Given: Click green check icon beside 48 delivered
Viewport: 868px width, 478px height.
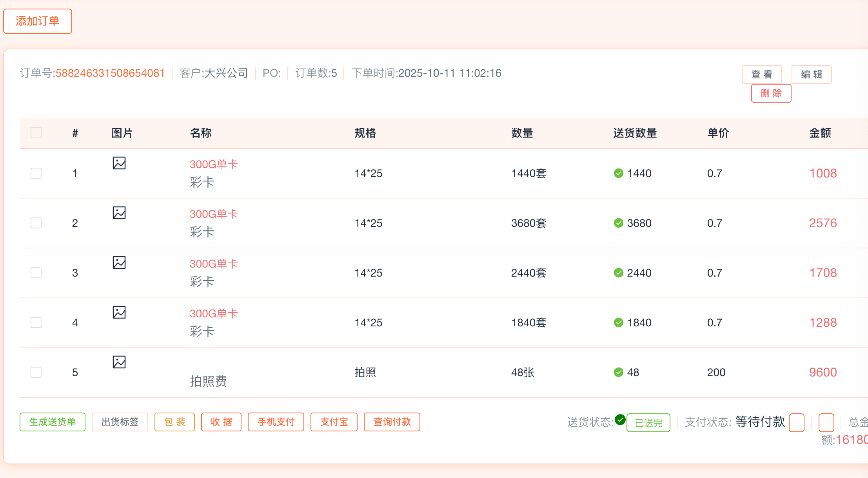Looking at the screenshot, I should click(619, 372).
